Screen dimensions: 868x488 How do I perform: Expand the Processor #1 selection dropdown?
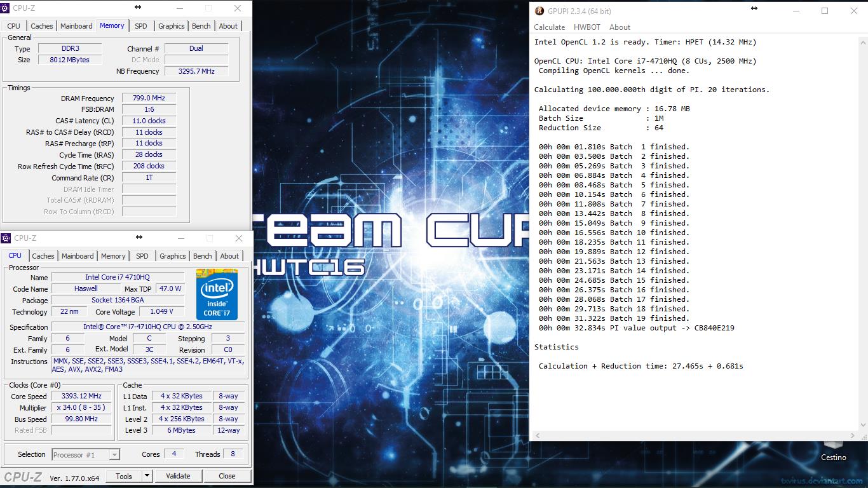(114, 455)
